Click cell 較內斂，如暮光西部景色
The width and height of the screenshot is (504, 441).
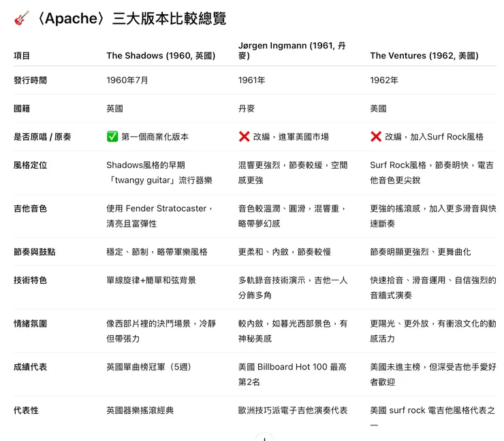pos(293,331)
